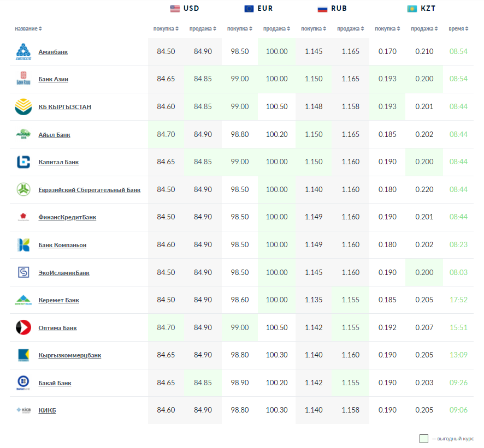The image size is (484, 448).
Task: Click the Аманбанк logo icon
Action: (x=23, y=52)
